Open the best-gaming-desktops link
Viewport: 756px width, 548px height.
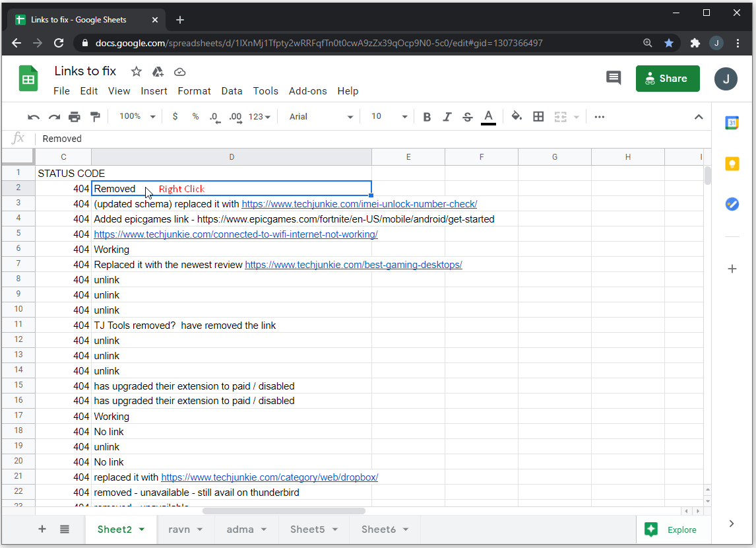point(353,265)
